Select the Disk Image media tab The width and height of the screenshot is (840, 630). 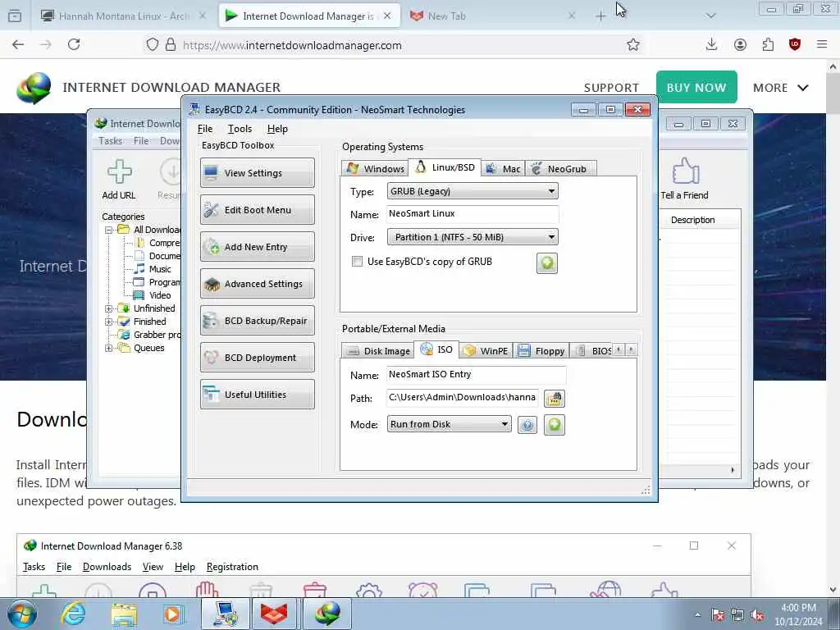point(378,351)
